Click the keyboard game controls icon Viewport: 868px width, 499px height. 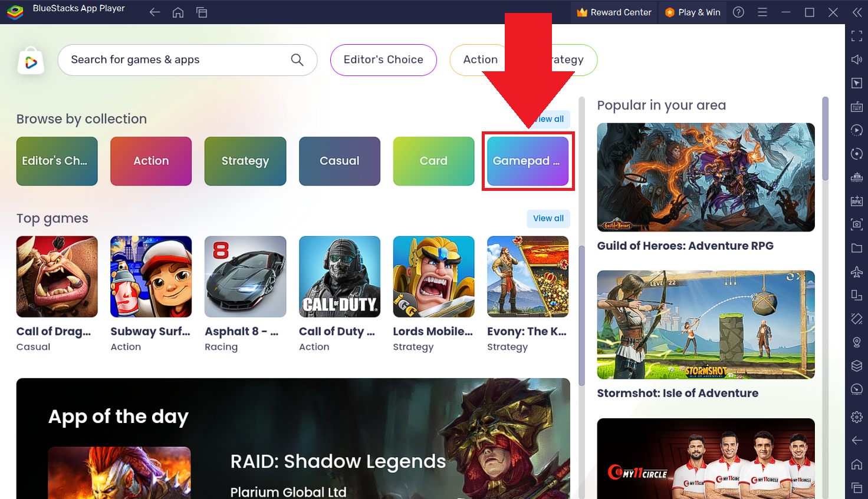tap(857, 107)
